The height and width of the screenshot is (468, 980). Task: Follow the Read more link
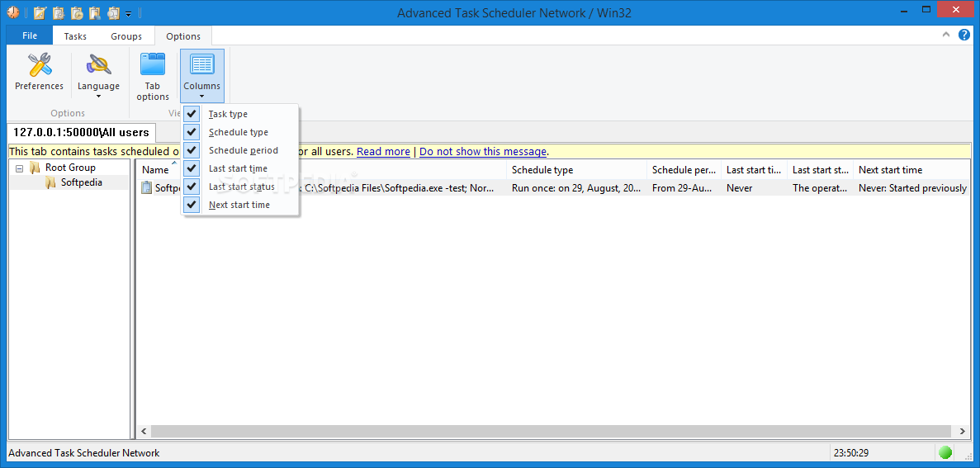point(383,151)
